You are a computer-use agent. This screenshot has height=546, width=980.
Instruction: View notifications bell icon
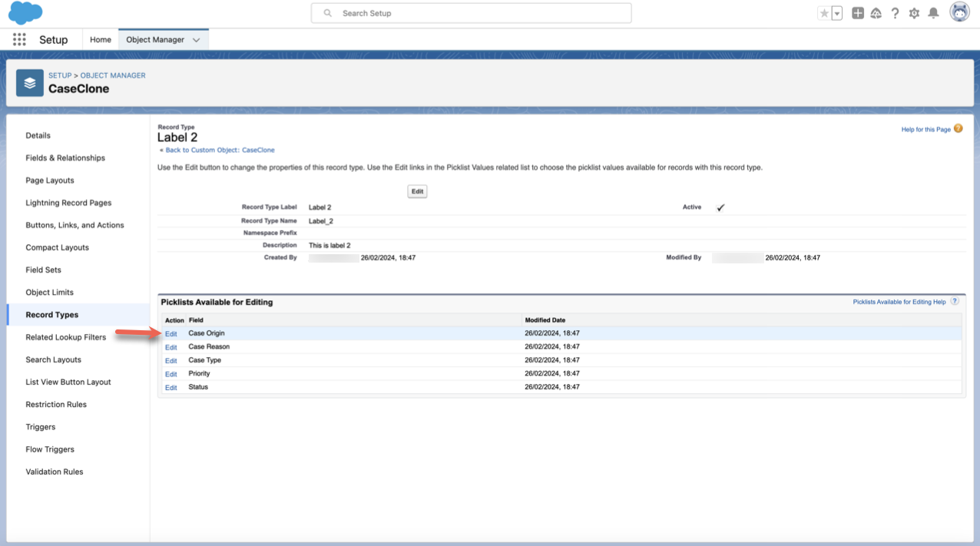pos(933,13)
